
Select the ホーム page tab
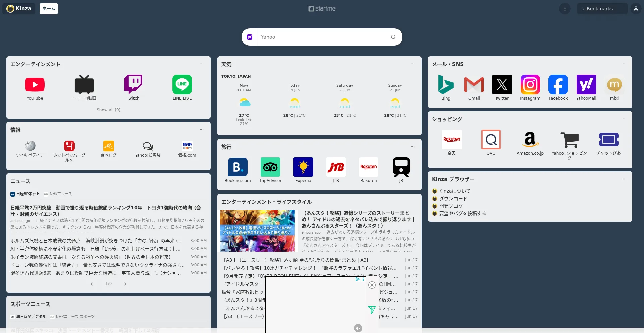click(49, 9)
